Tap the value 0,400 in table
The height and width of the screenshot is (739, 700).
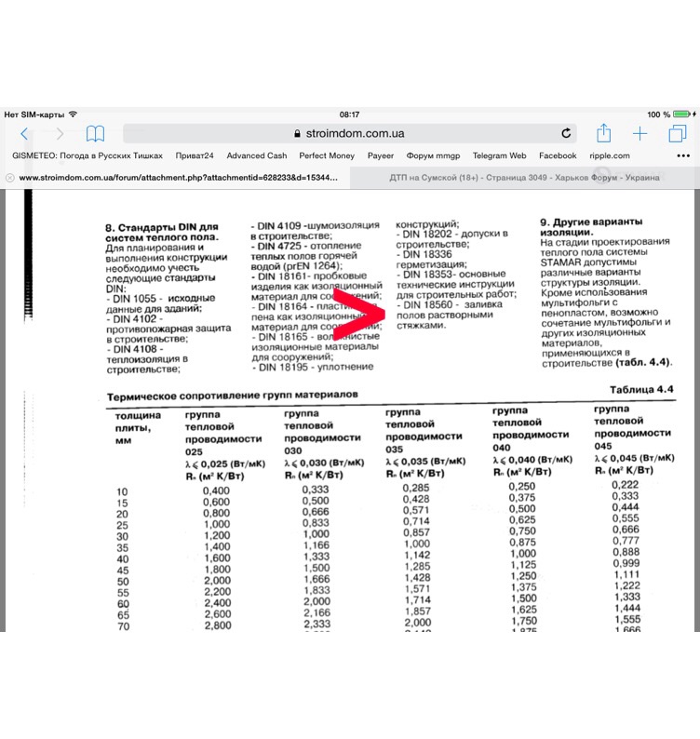pyautogui.click(x=216, y=490)
